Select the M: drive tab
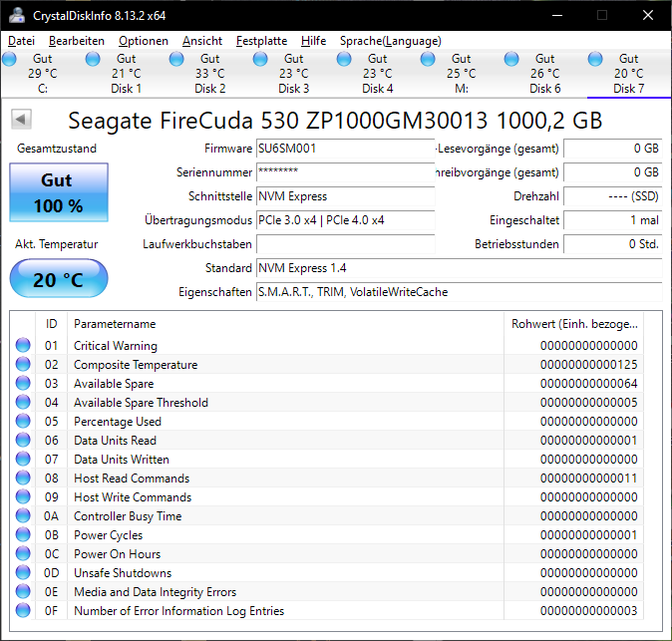 (462, 73)
